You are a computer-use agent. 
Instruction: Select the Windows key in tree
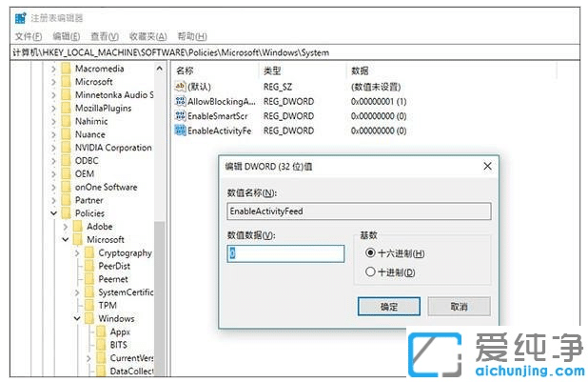point(116,318)
